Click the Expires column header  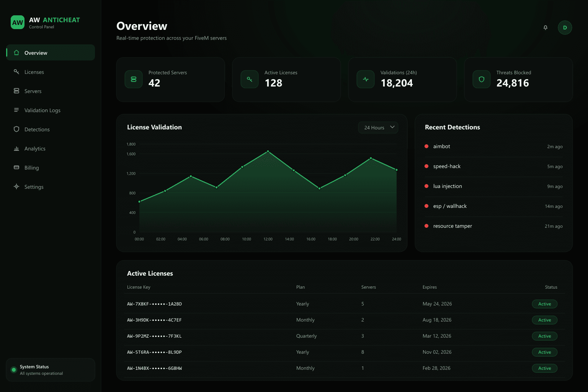pos(430,287)
